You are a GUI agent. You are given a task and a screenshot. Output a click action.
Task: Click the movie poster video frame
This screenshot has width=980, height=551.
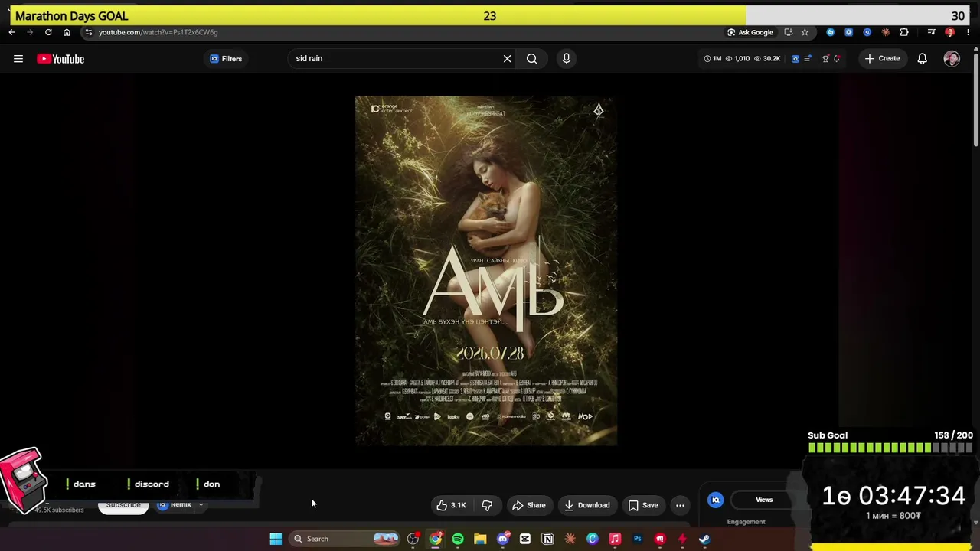(486, 271)
